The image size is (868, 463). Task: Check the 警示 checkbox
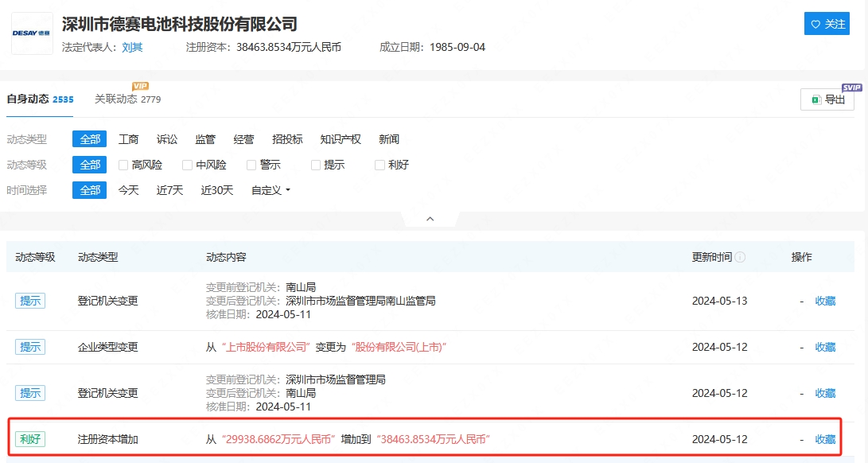pyautogui.click(x=251, y=165)
